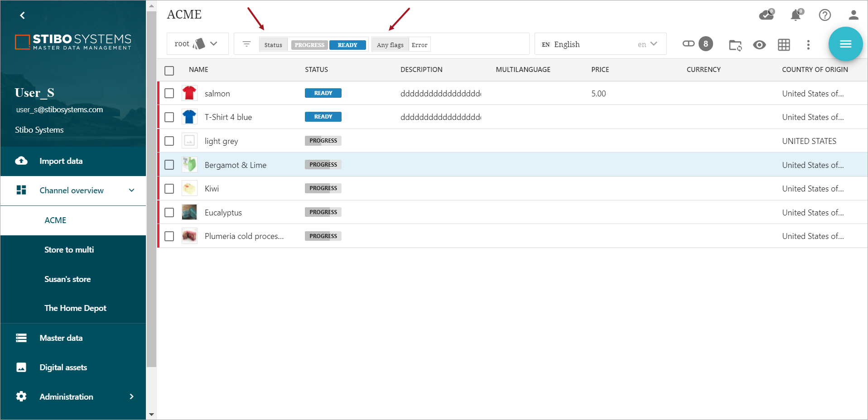Switch to grid view icon

coord(784,45)
